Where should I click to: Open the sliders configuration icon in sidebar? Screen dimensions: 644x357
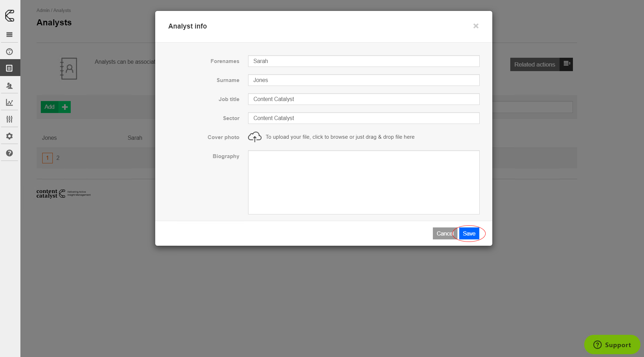tap(10, 119)
